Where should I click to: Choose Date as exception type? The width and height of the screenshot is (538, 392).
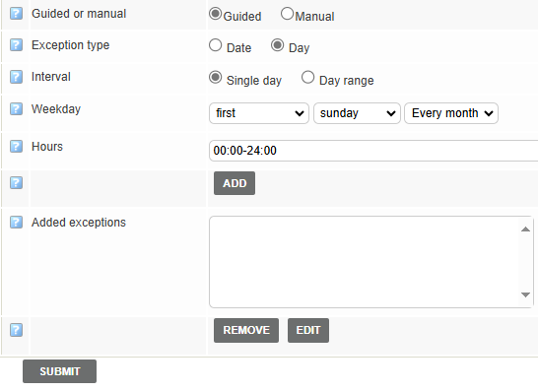click(215, 45)
